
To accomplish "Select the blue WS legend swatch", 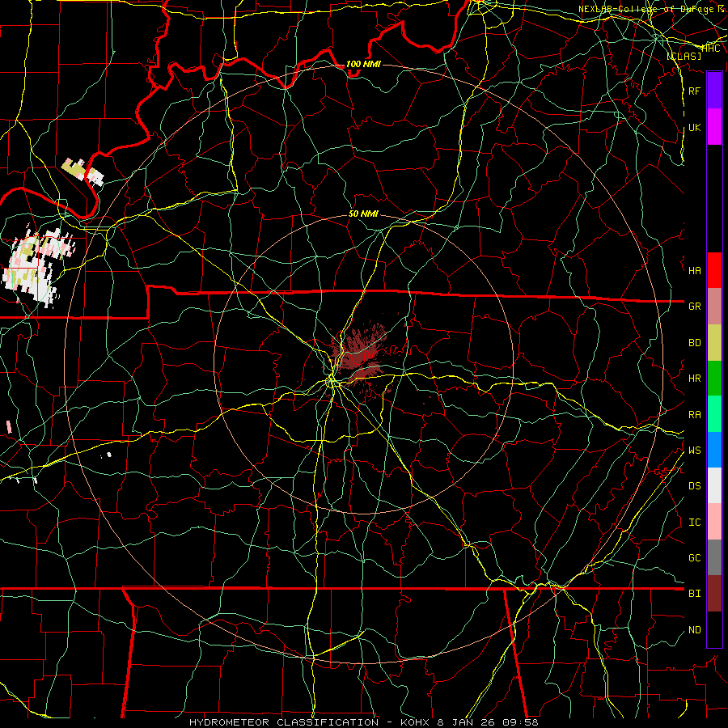I will pos(714,450).
